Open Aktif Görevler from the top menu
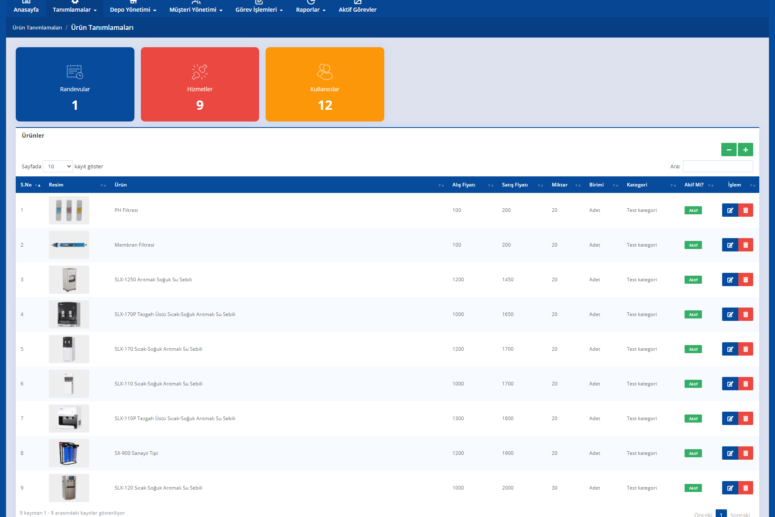This screenshot has width=775, height=517. (357, 8)
